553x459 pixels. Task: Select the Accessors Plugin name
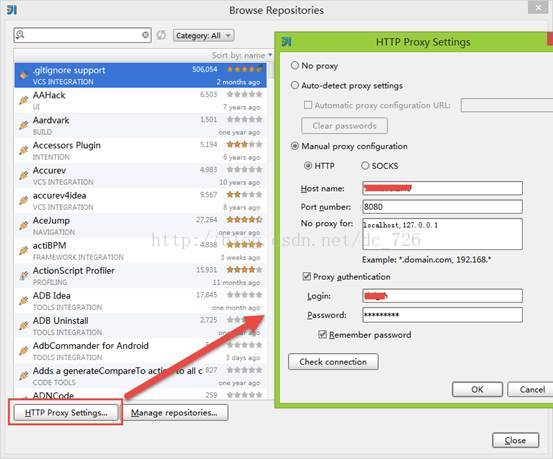[67, 145]
